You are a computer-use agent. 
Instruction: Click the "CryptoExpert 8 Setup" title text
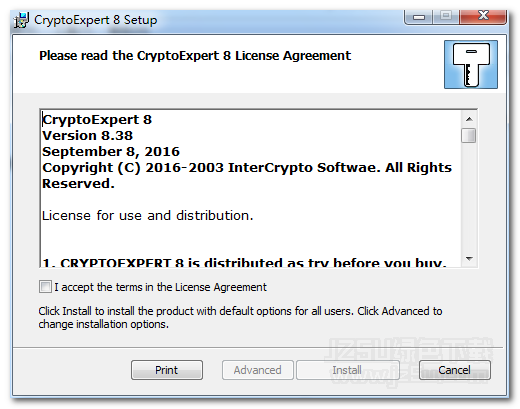pos(96,20)
